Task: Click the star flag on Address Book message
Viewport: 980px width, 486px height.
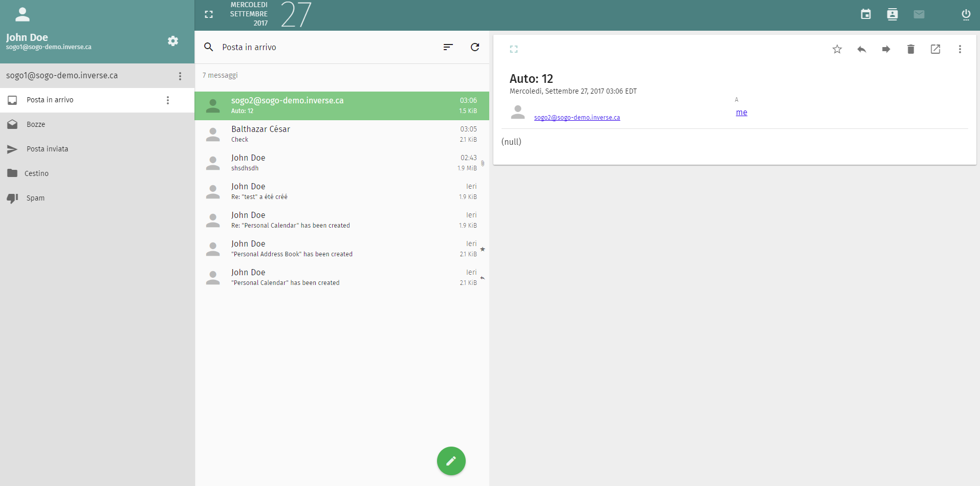Action: (483, 249)
